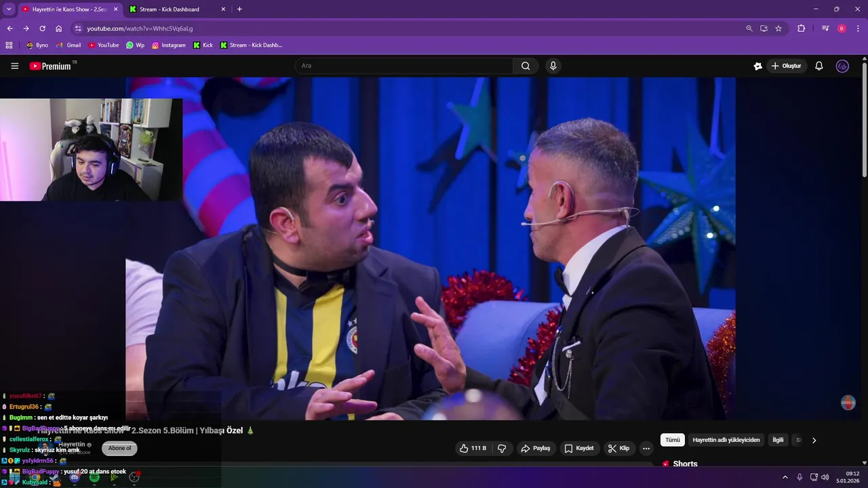This screenshot has width=868, height=488.
Task: Install app icon in address bar
Action: tap(764, 28)
